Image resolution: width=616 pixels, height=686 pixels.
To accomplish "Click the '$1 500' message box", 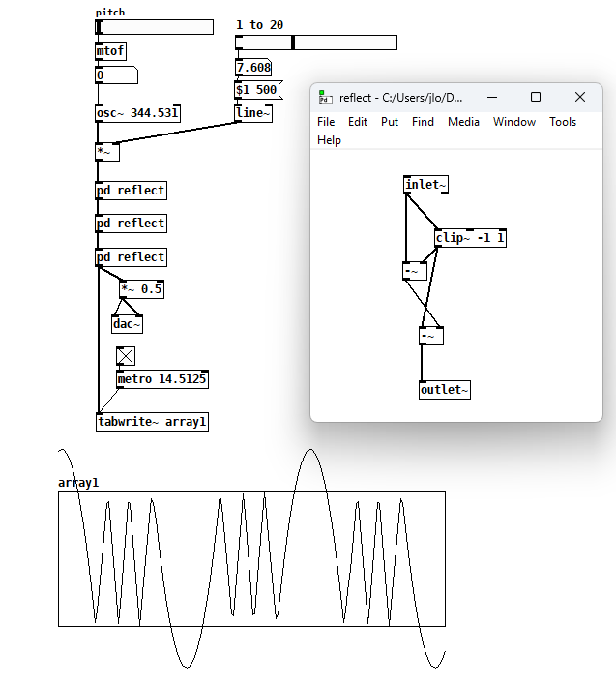I will click(x=258, y=90).
